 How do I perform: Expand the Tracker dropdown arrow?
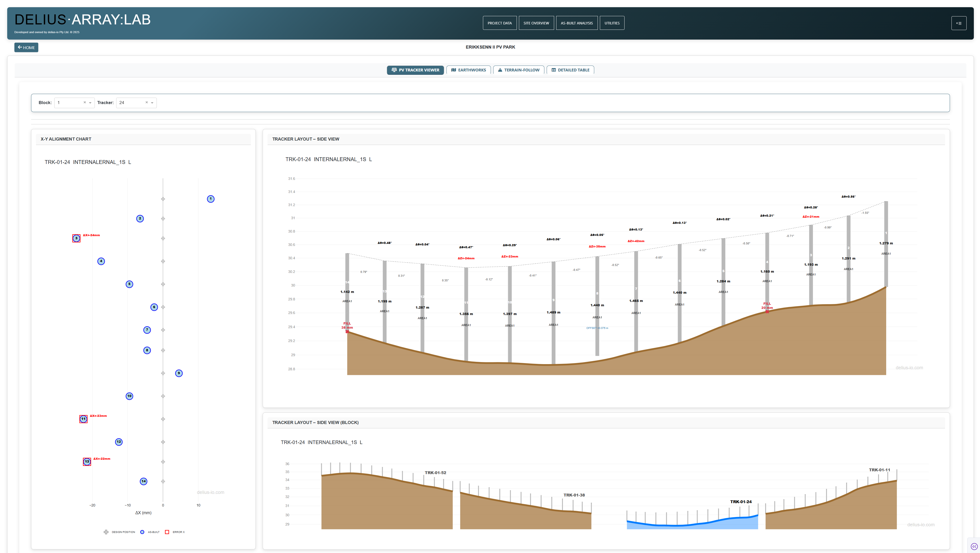(x=152, y=103)
